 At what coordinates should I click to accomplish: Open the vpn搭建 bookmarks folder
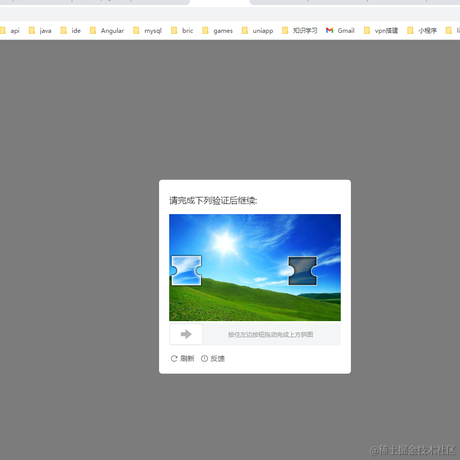[x=381, y=31]
